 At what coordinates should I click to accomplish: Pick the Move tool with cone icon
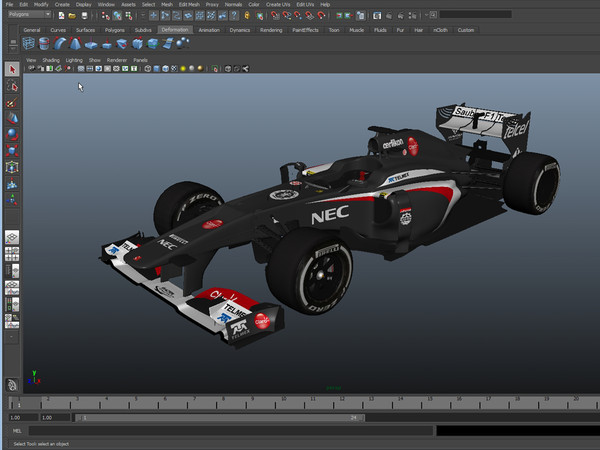12,119
